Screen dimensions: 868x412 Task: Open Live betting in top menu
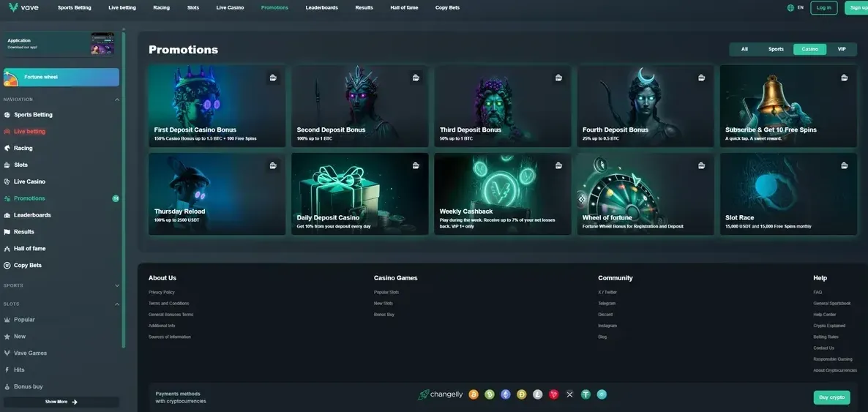122,8
